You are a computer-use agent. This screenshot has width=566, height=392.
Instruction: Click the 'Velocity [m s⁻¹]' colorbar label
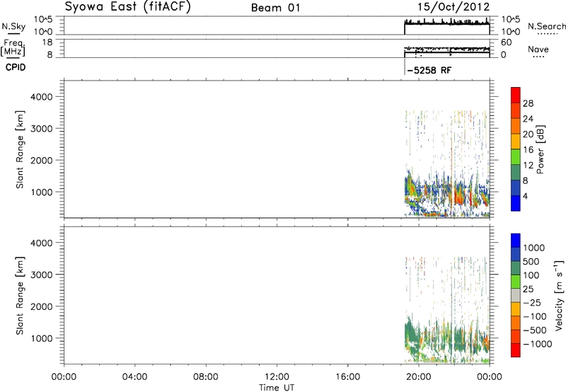pos(559,295)
